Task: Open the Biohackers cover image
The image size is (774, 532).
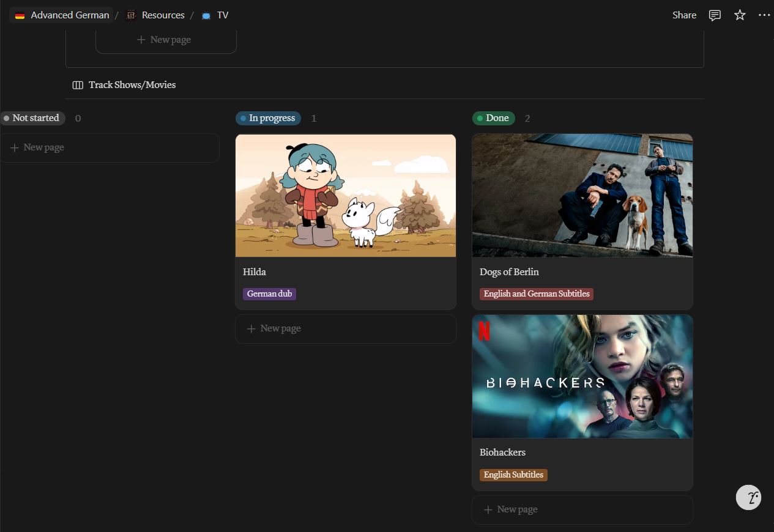Action: pos(582,377)
